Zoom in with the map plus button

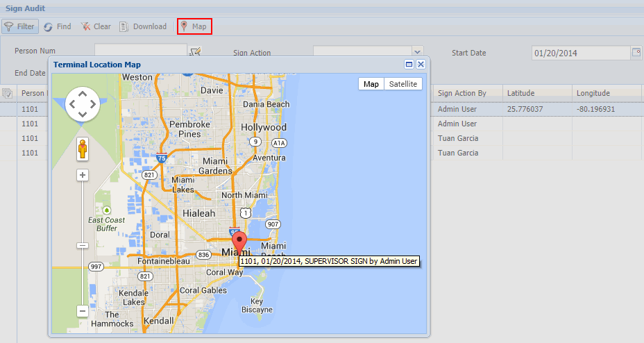point(83,175)
